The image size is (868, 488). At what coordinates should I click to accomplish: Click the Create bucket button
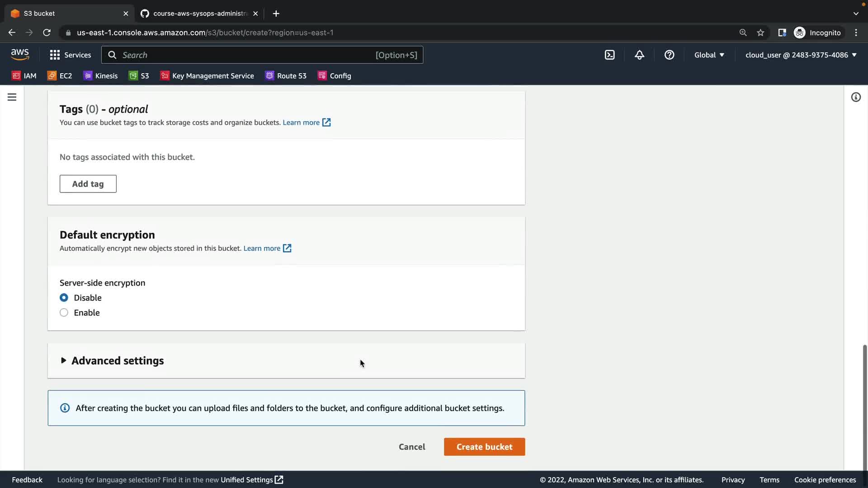(x=484, y=447)
